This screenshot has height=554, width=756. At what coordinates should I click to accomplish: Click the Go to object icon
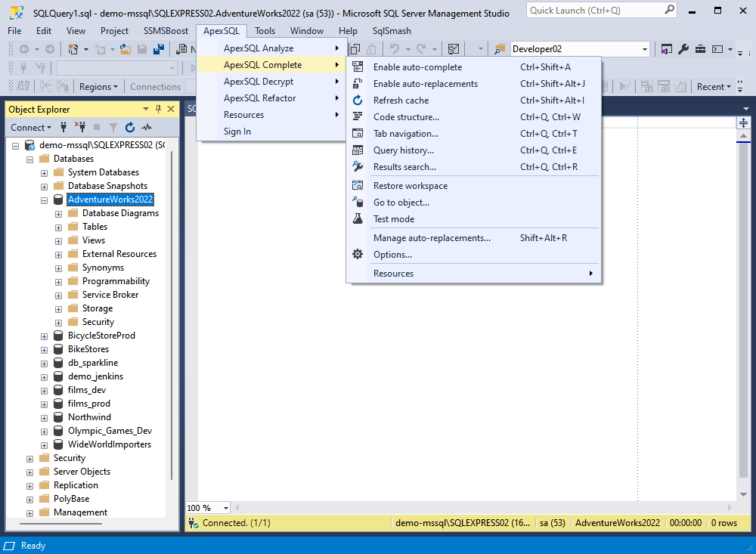point(358,202)
